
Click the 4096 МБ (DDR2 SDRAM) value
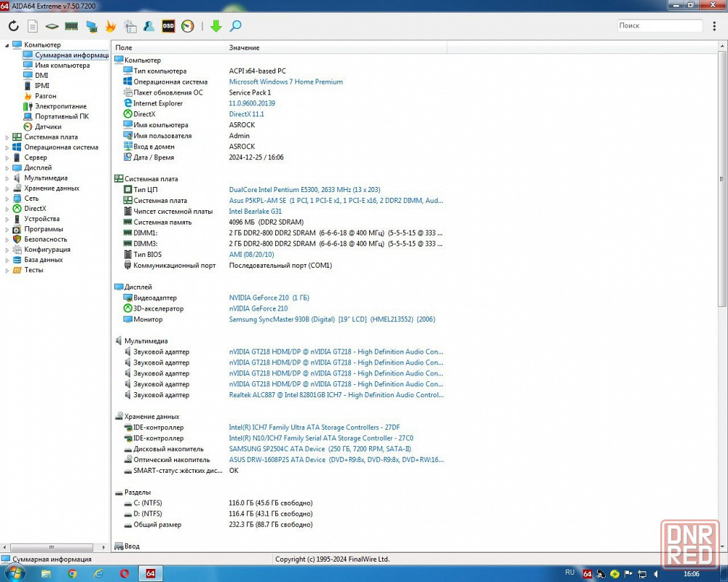(266, 222)
